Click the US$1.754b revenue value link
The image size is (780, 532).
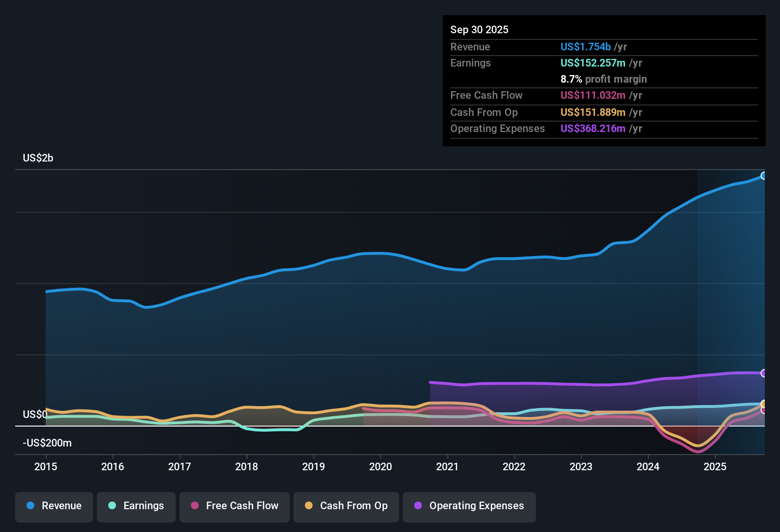pos(585,47)
